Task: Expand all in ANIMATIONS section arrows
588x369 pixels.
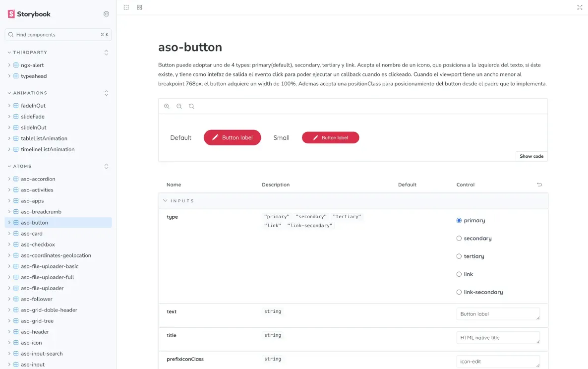Action: (106, 93)
